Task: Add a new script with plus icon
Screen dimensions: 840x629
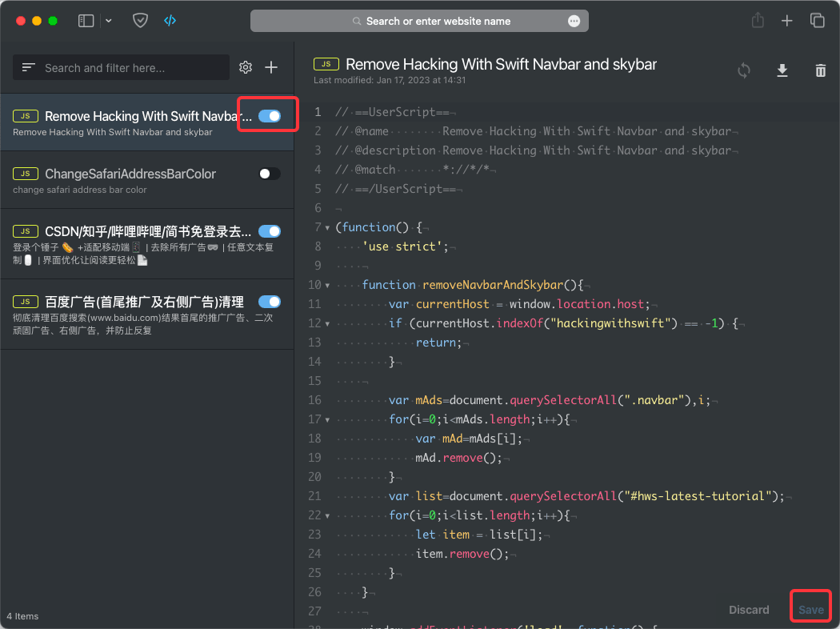Action: point(271,67)
